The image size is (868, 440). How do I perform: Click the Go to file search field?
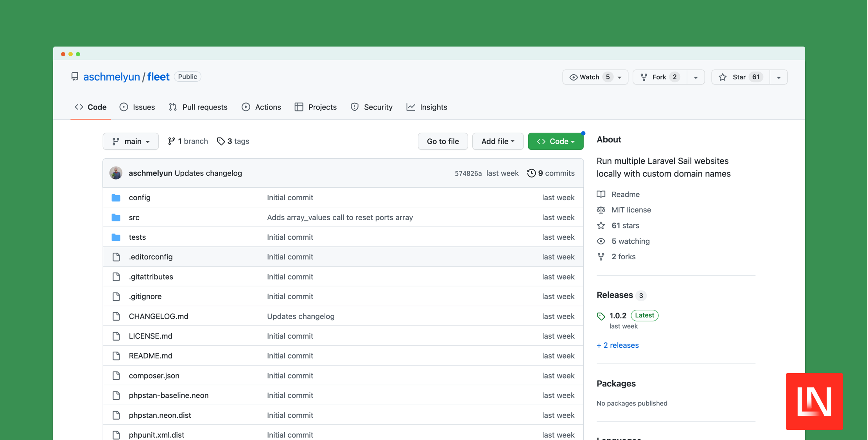tap(443, 141)
